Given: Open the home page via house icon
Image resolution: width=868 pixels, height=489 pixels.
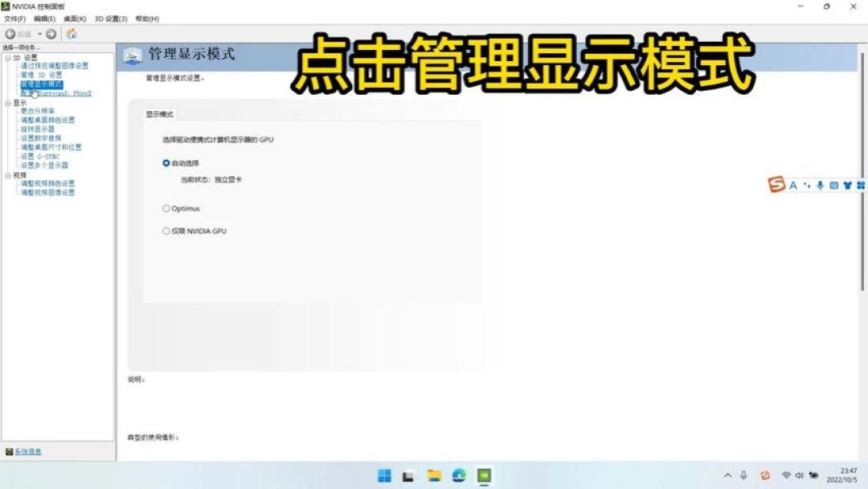Looking at the screenshot, I should [x=72, y=34].
